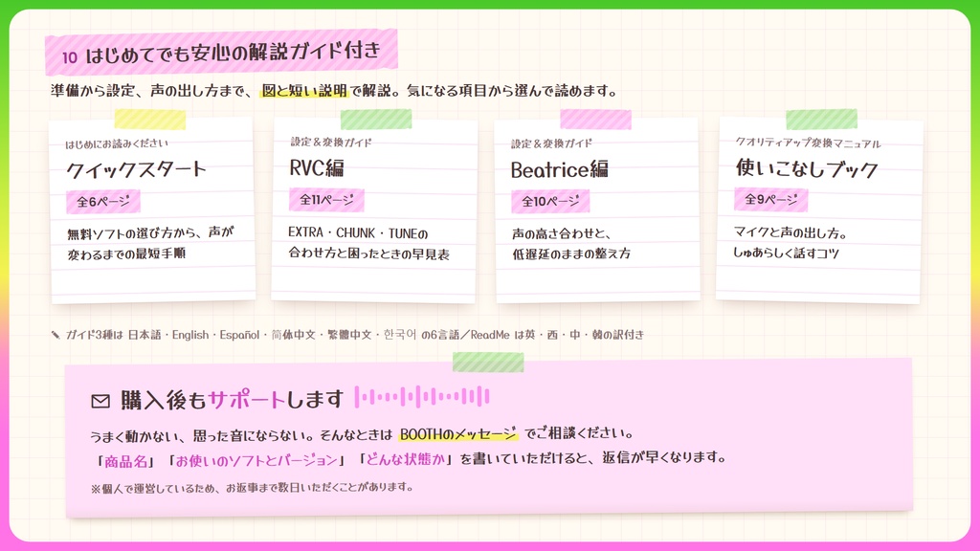Click the 全11ページ badge
The width and height of the screenshot is (980, 551).
tap(326, 199)
